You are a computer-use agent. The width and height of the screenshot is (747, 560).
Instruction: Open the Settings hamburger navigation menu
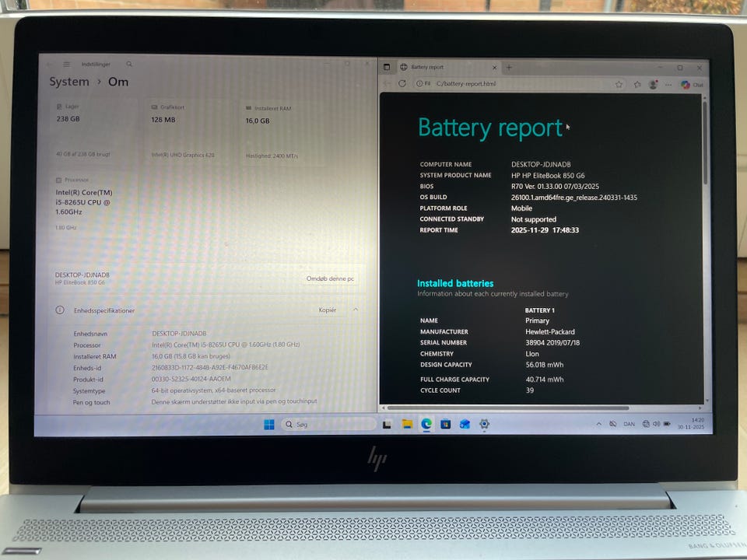67,65
